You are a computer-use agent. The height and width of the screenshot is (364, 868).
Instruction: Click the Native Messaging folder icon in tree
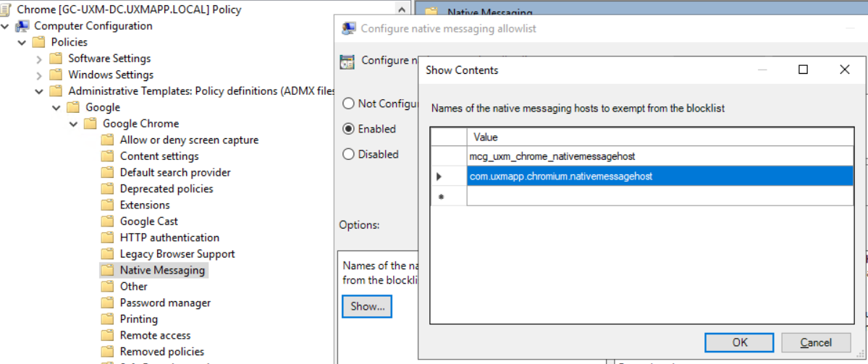(x=108, y=270)
